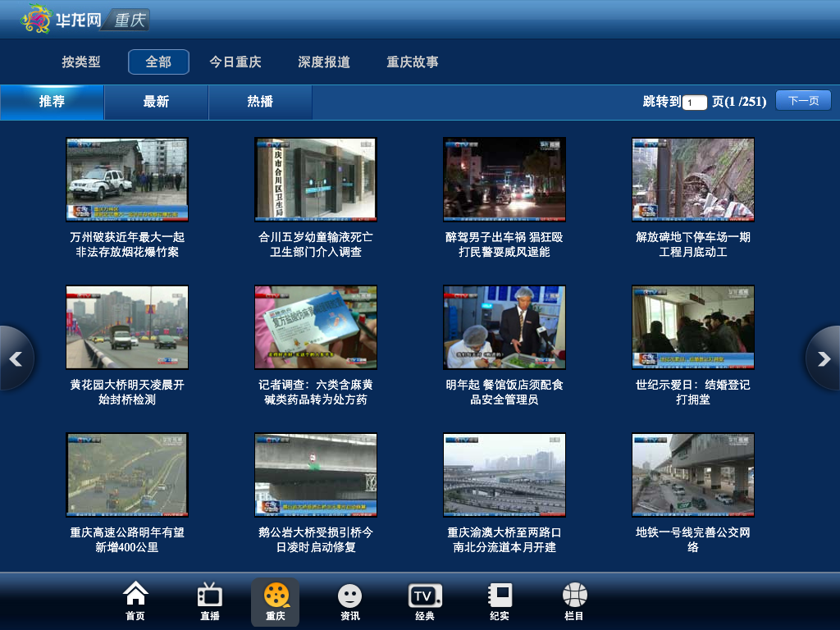Click the page number input box
Viewport: 840px width, 630px height.
[694, 103]
